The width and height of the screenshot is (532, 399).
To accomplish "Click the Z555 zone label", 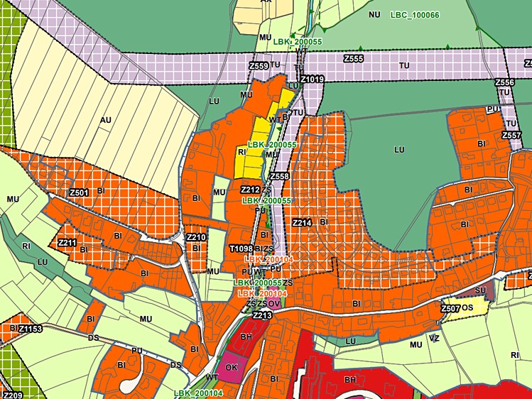I will [353, 59].
